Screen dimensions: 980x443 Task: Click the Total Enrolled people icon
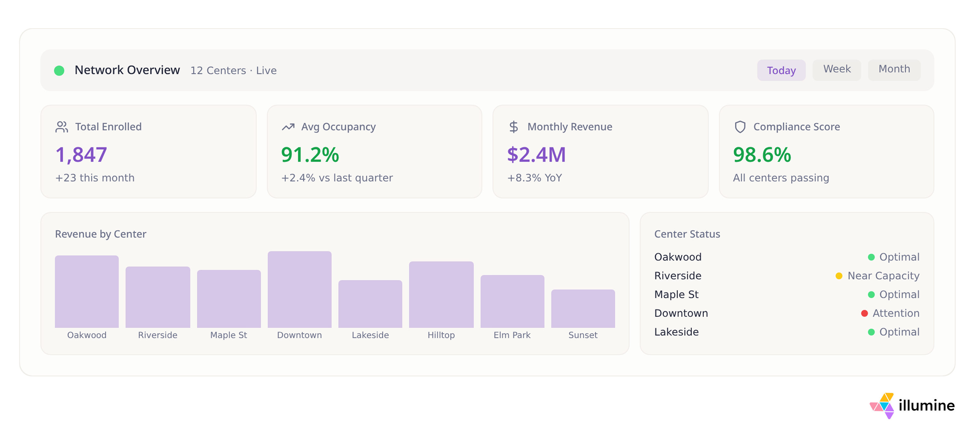[61, 127]
